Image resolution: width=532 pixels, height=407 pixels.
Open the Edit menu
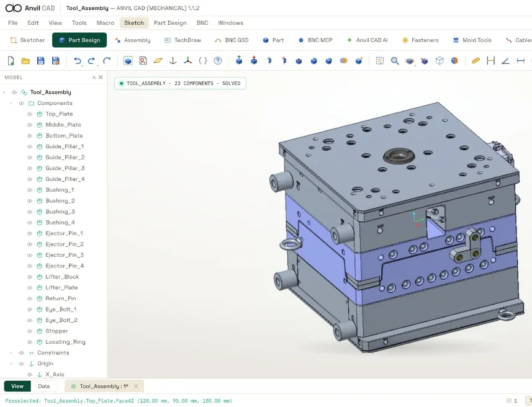click(x=33, y=23)
